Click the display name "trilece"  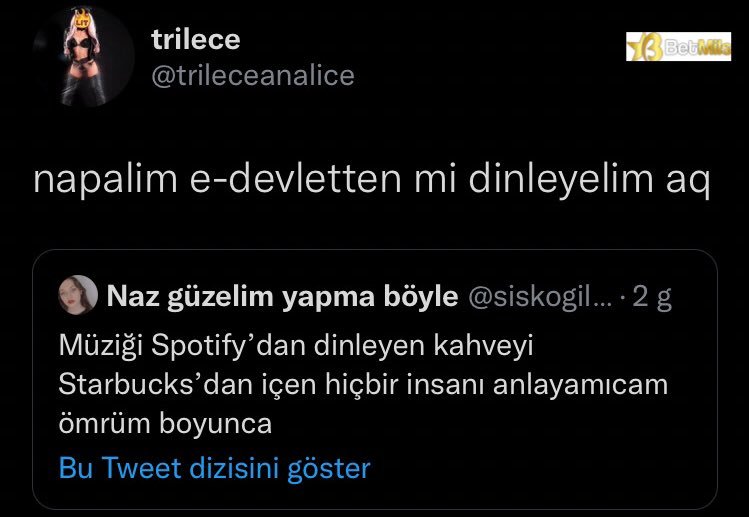click(195, 40)
